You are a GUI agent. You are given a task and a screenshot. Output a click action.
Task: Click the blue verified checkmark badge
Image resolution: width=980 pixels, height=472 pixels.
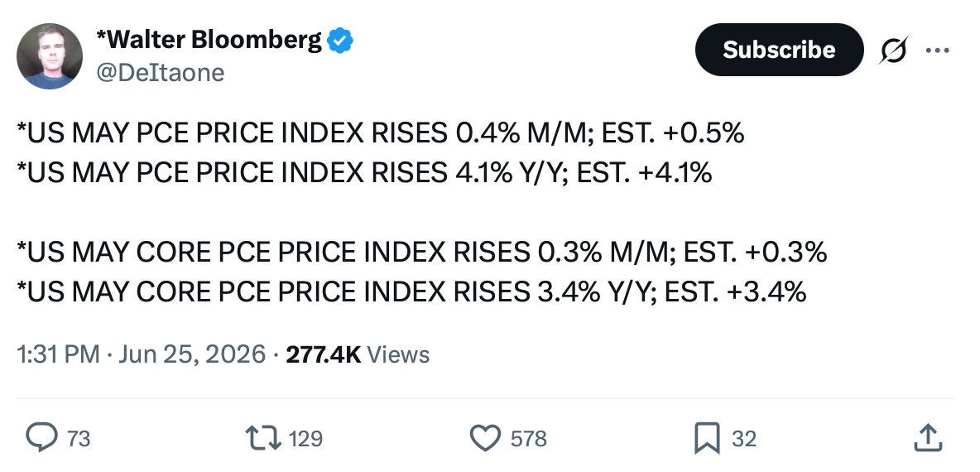(340, 41)
